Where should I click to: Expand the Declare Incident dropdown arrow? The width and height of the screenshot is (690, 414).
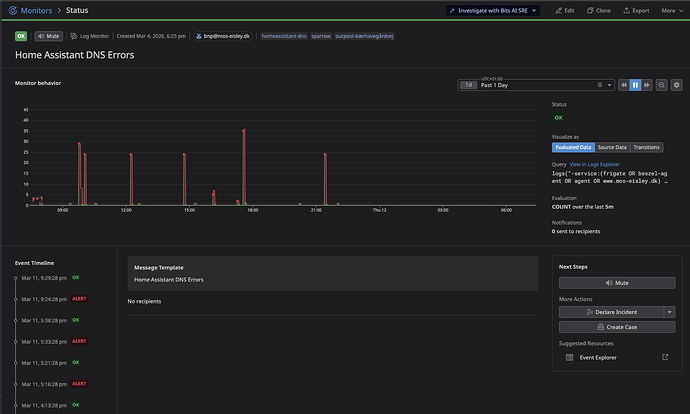pyautogui.click(x=669, y=312)
